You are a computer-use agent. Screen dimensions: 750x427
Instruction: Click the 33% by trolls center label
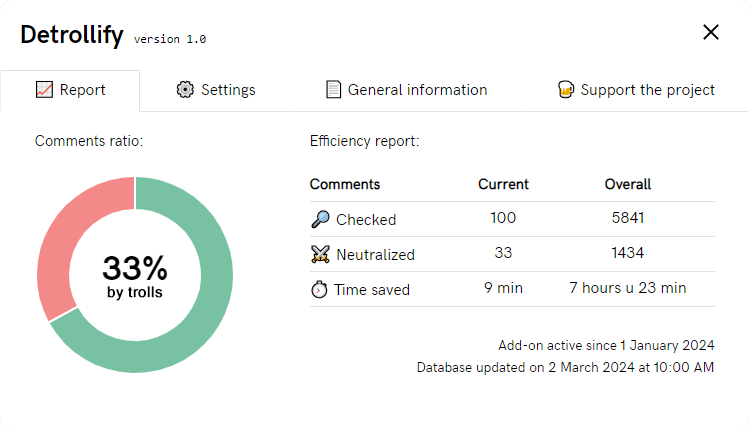click(x=135, y=275)
